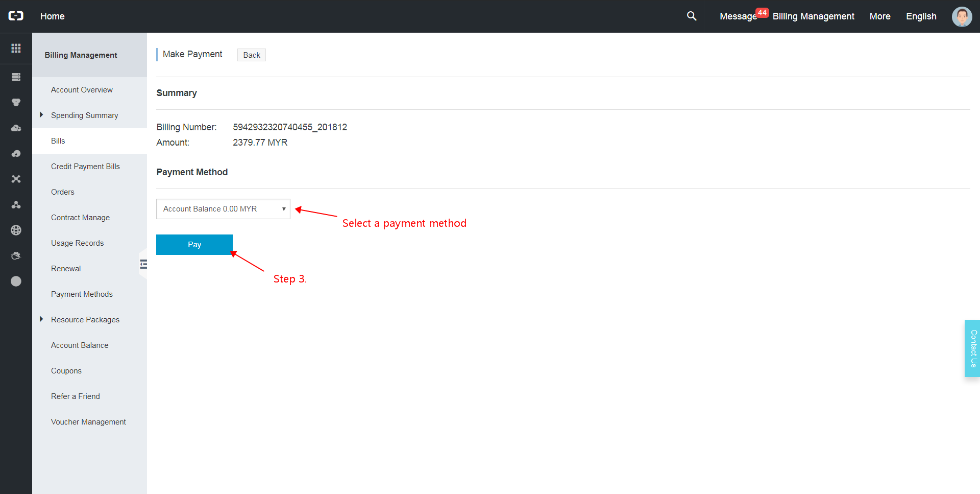The width and height of the screenshot is (980, 494).
Task: Click the billing number 5942932320740455_201812
Action: pos(290,127)
